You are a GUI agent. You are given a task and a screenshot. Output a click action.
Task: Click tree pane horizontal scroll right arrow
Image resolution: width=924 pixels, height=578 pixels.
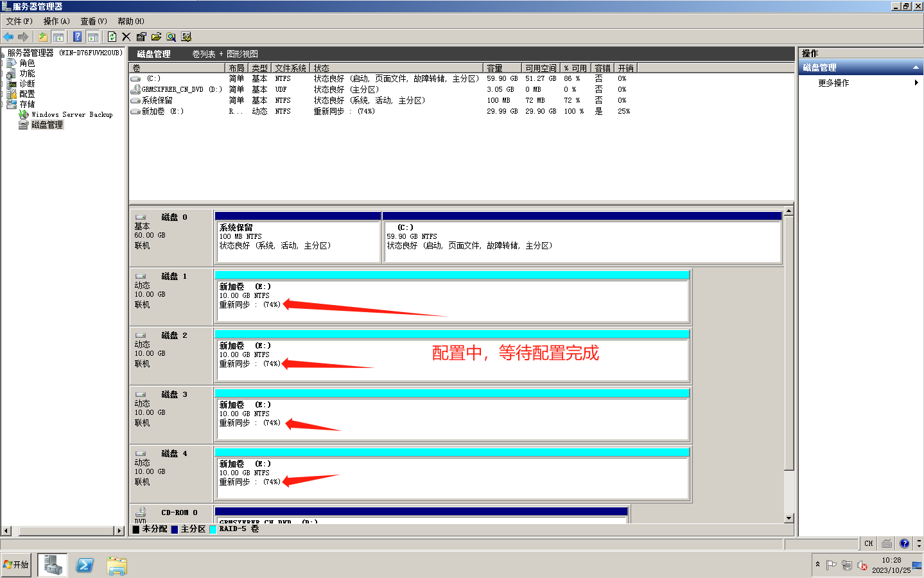(119, 531)
